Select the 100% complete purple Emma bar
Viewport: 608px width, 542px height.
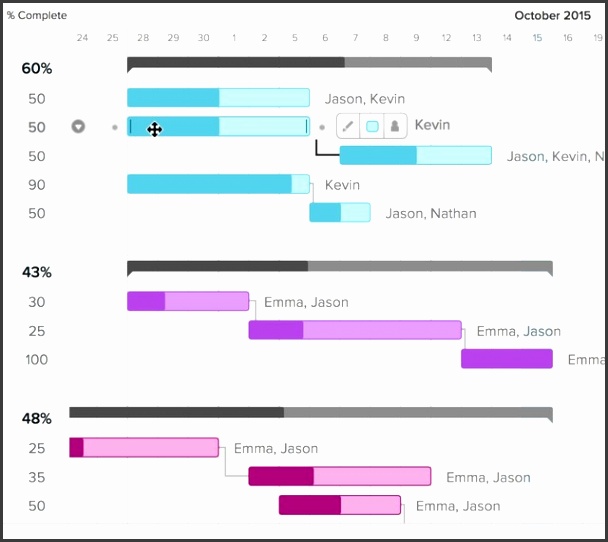[507, 359]
